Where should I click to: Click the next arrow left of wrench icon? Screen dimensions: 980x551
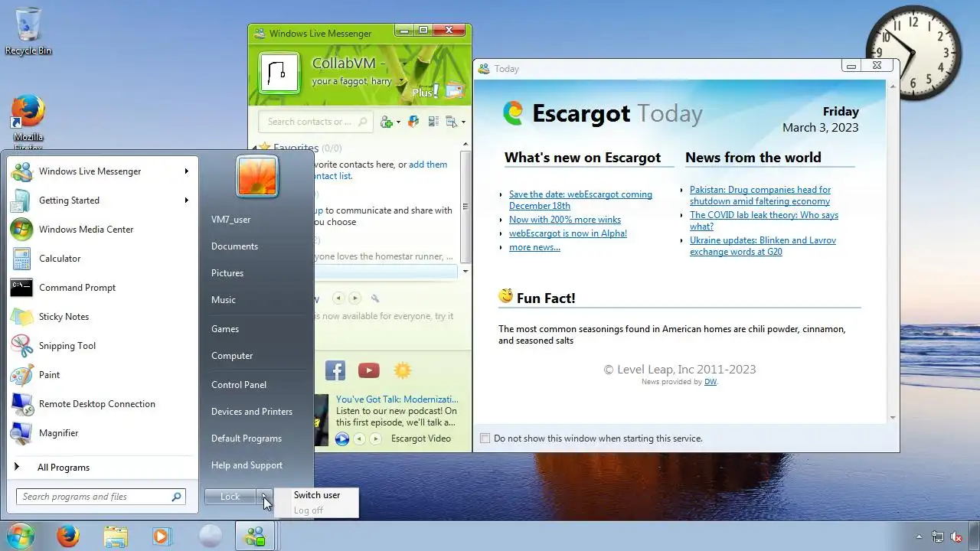(x=354, y=298)
